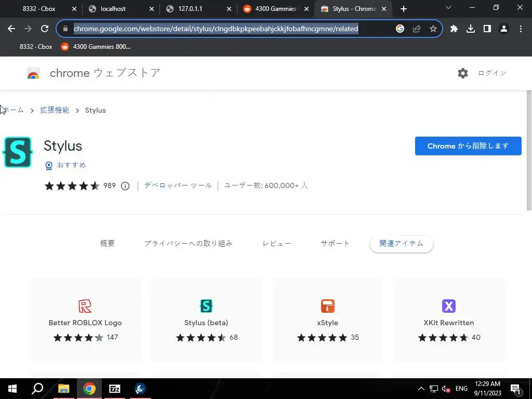Screen dimensions: 532x399
Task: Open Web Store settings gear
Action: point(463,73)
